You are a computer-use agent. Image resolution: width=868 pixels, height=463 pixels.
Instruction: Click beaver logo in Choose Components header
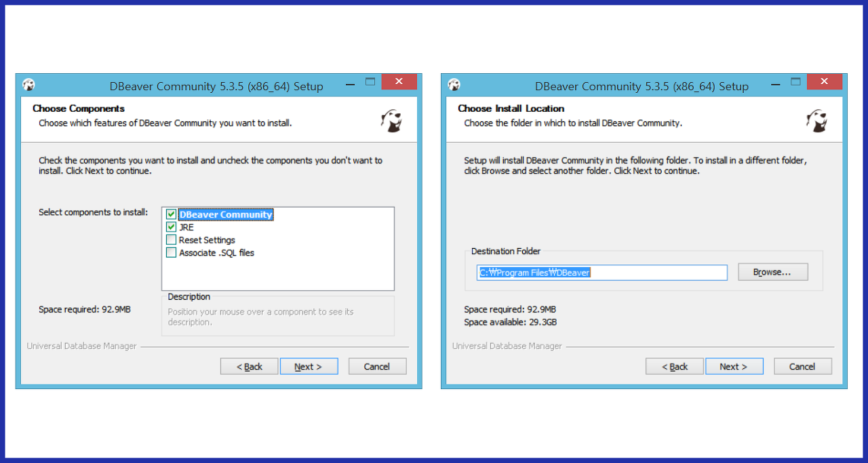pyautogui.click(x=391, y=121)
